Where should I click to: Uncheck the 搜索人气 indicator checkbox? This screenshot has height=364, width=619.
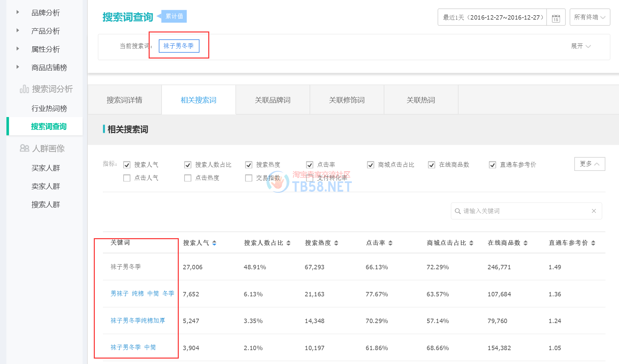click(127, 165)
